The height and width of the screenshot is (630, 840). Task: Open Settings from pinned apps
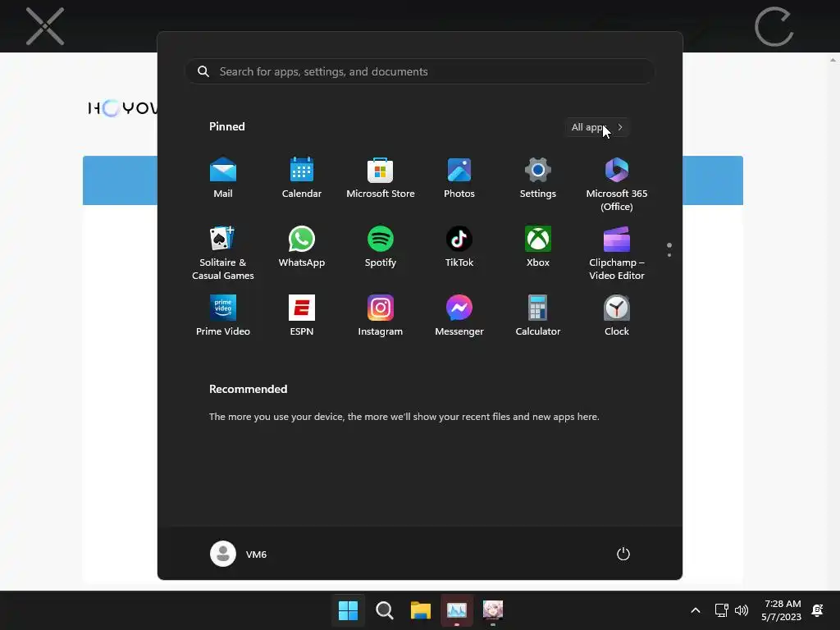click(538, 178)
